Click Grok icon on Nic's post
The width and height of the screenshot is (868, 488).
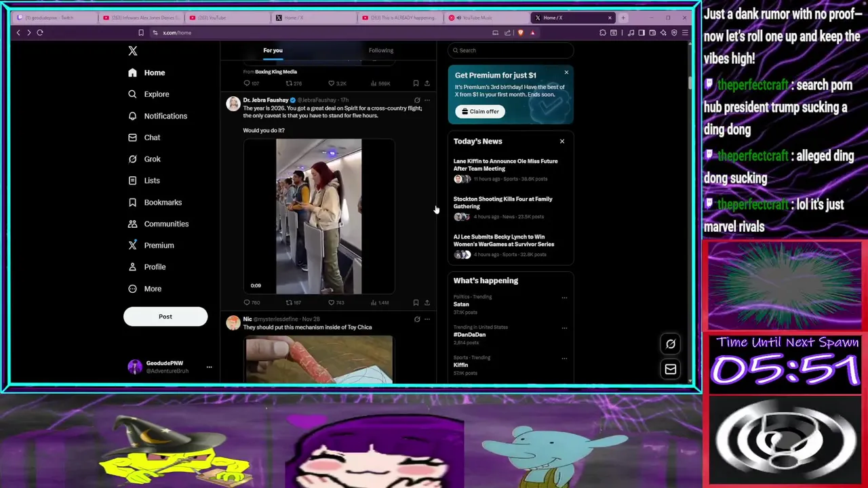click(x=417, y=319)
